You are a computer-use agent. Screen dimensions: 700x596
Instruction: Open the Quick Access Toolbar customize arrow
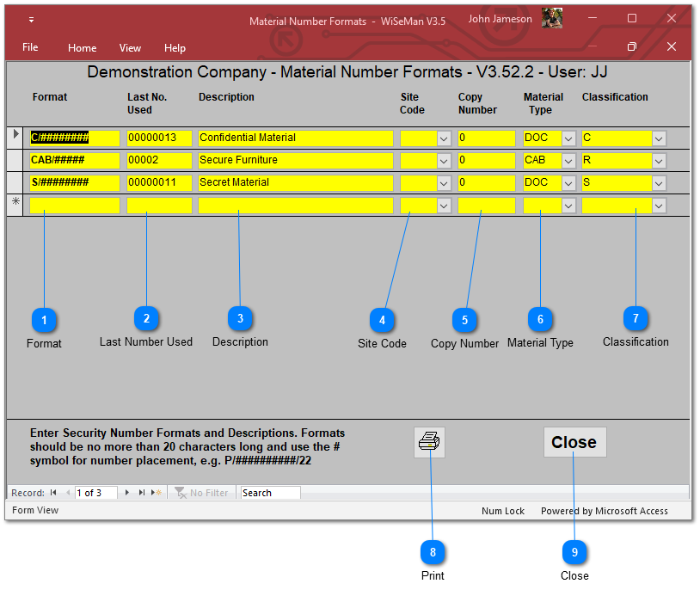click(31, 20)
